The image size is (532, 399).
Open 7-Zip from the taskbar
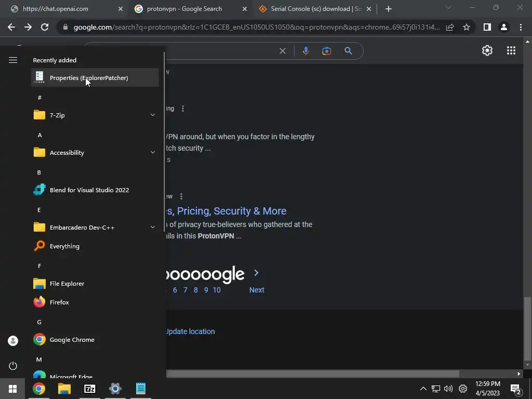click(90, 389)
